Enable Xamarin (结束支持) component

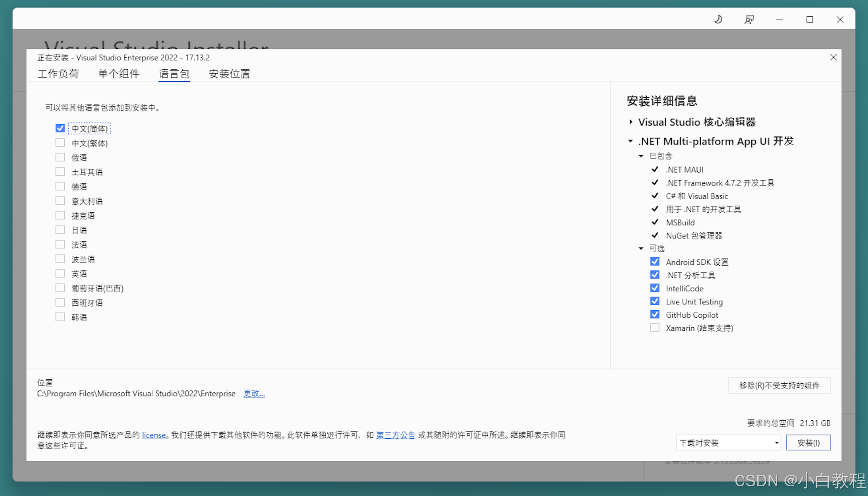[655, 328]
